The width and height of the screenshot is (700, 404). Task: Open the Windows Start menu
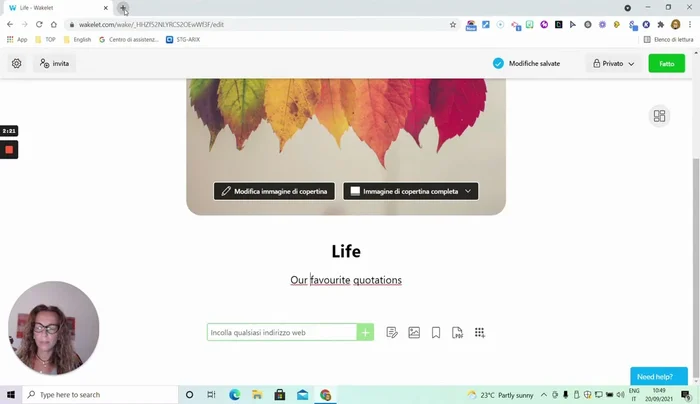point(11,395)
